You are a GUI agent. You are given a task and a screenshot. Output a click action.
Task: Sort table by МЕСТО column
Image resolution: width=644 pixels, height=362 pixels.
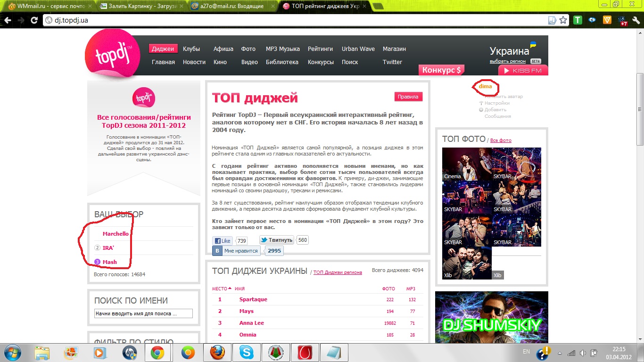[222, 288]
